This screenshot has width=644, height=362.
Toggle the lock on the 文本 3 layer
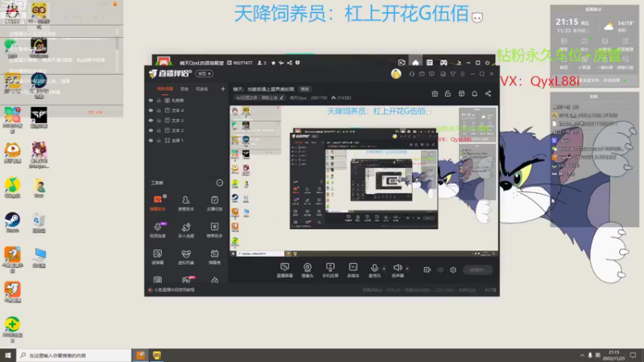[159, 120]
